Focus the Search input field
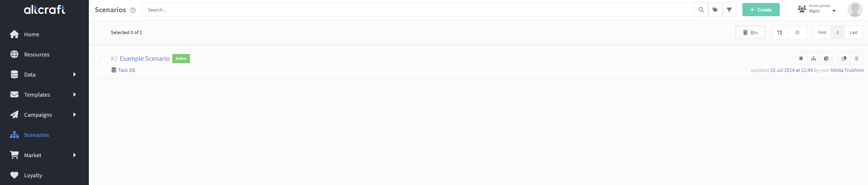Viewport: 868px width, 185px height. tap(418, 10)
